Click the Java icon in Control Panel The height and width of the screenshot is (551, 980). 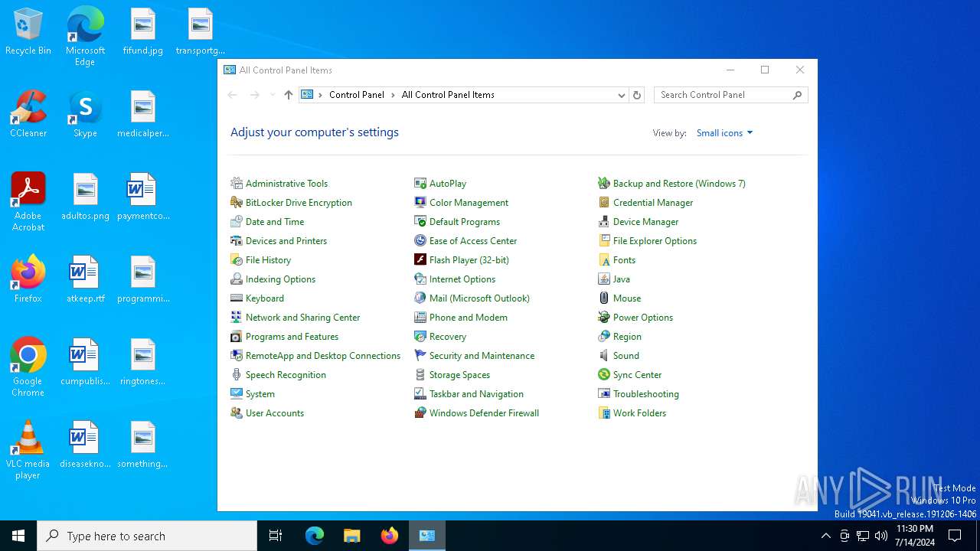tap(604, 279)
